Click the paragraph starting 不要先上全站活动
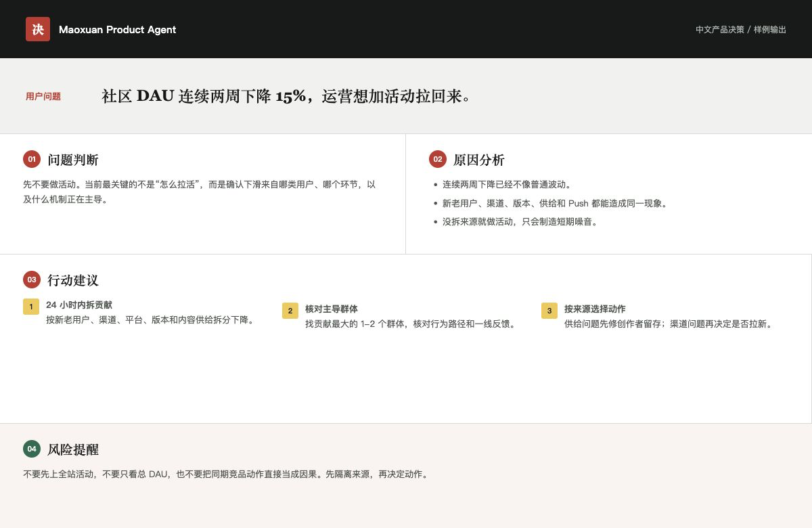Screen dimensions: 812x528 pyautogui.click(x=226, y=475)
